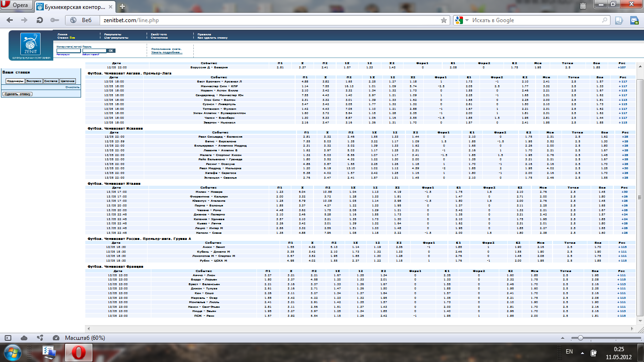Open the password manager key icon
644x362 pixels.
point(55,20)
